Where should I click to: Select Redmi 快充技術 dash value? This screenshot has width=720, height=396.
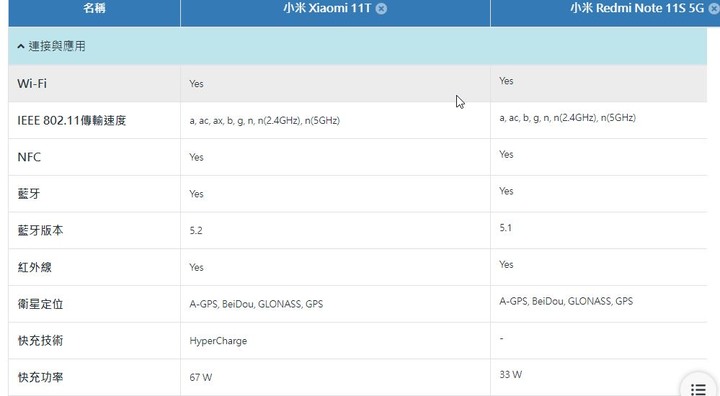point(501,338)
